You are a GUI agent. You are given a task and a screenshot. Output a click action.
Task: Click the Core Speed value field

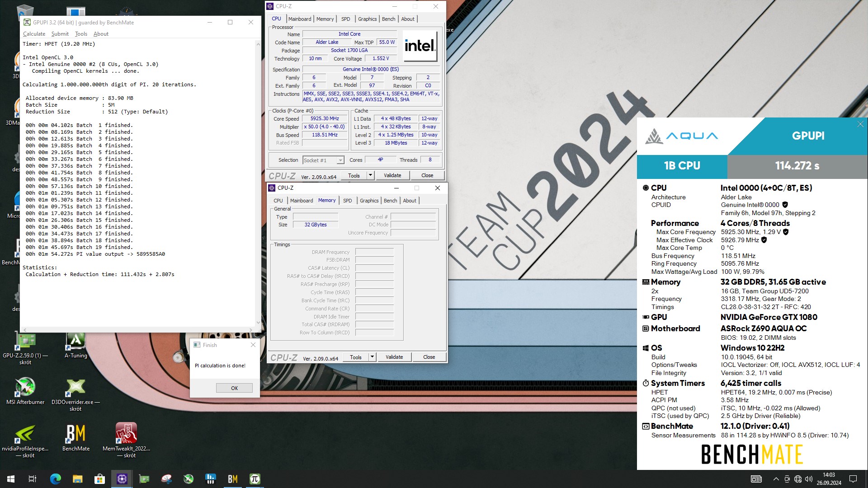coord(325,119)
